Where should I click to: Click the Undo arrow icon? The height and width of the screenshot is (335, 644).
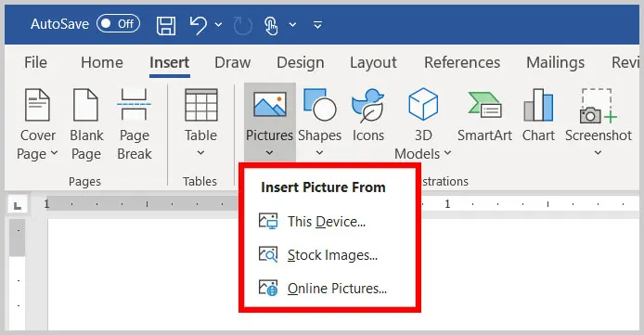[x=199, y=25]
